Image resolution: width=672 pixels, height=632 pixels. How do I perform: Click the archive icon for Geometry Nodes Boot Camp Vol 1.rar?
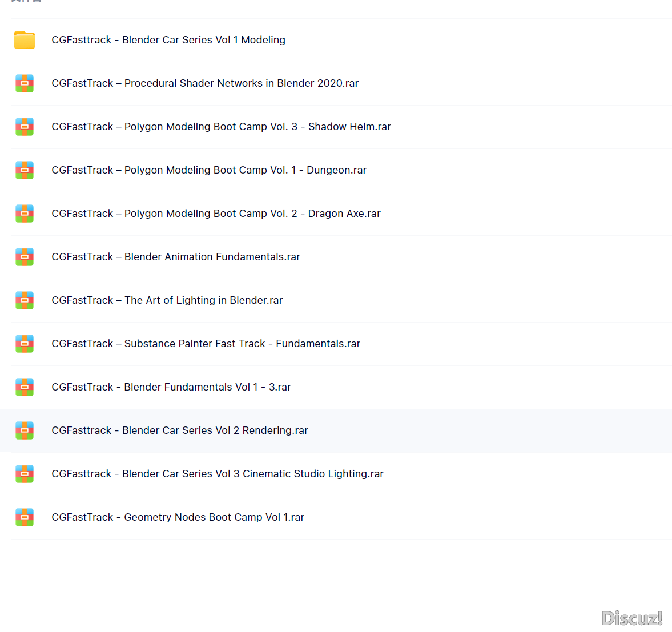(25, 517)
